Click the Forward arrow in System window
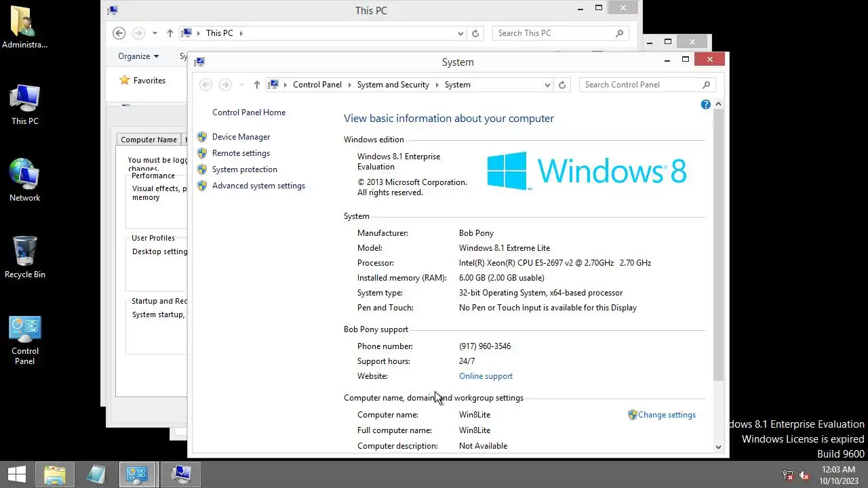 tap(225, 85)
